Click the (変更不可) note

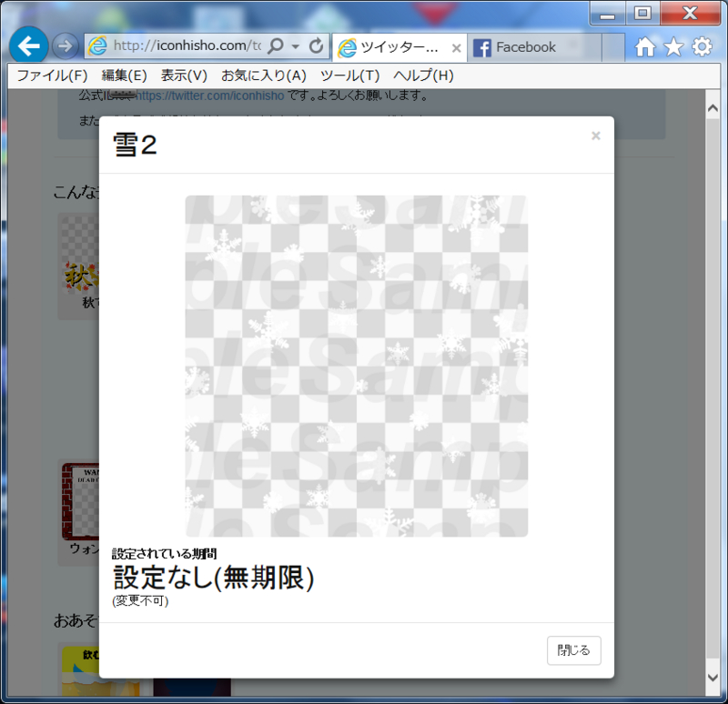pos(140,601)
